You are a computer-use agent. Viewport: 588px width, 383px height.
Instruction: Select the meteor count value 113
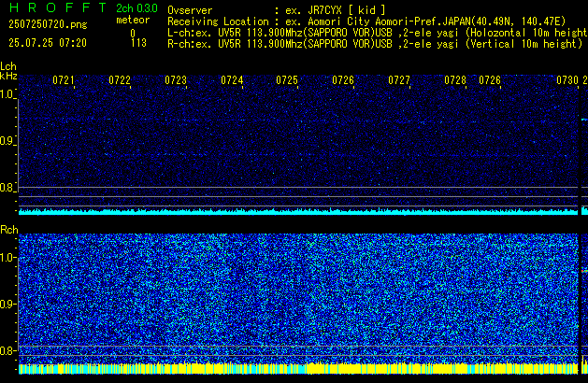point(138,43)
